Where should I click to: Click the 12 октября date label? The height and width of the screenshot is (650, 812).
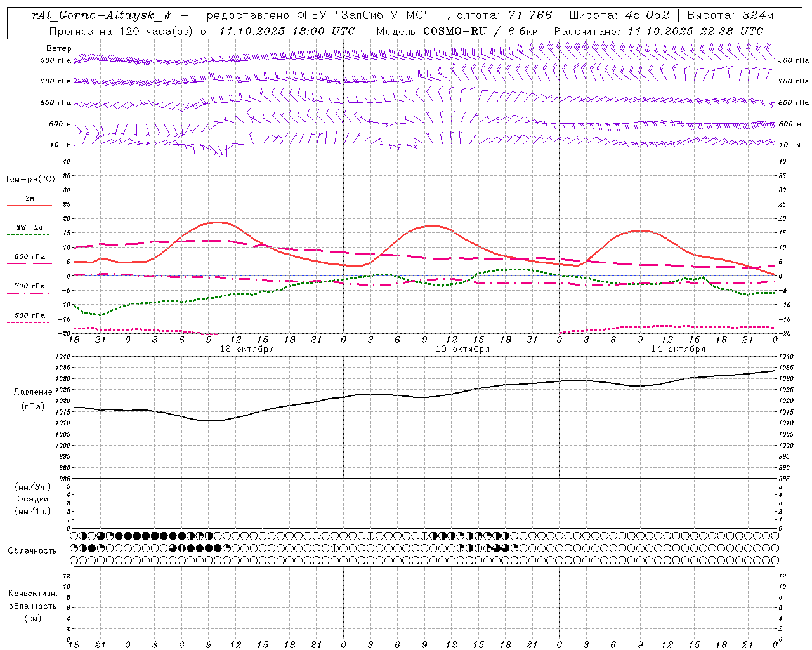coord(247,349)
